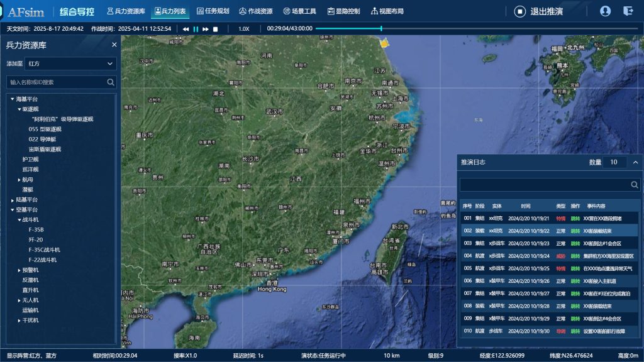Click the user profile icon

[605, 11]
